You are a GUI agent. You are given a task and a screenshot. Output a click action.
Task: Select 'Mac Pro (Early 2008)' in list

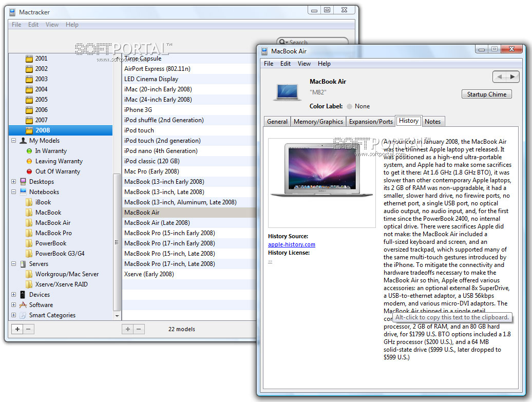(x=189, y=171)
